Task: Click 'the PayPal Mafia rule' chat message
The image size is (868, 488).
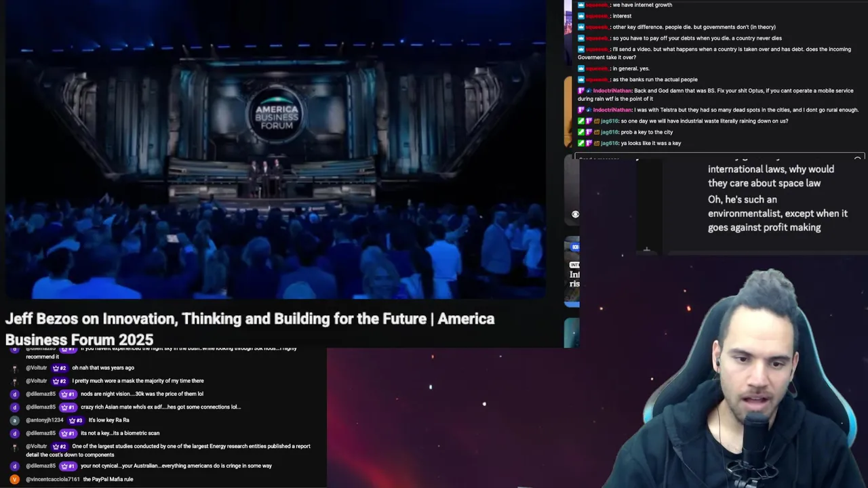Action: click(x=108, y=479)
